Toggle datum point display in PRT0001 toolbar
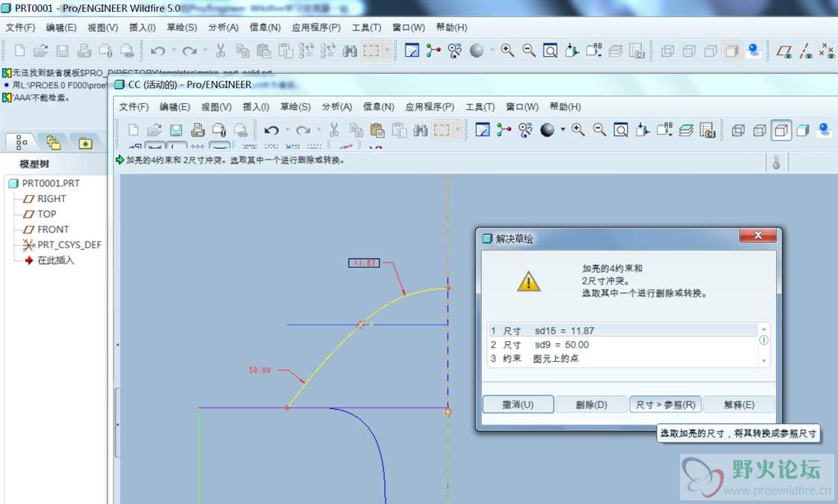Screen dimensions: 838x504 pyautogui.click(x=828, y=51)
